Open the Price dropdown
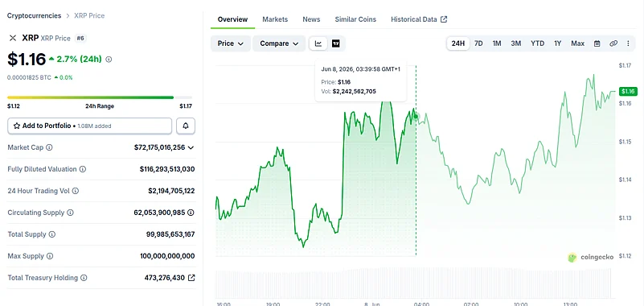The width and height of the screenshot is (644, 306). pyautogui.click(x=231, y=43)
